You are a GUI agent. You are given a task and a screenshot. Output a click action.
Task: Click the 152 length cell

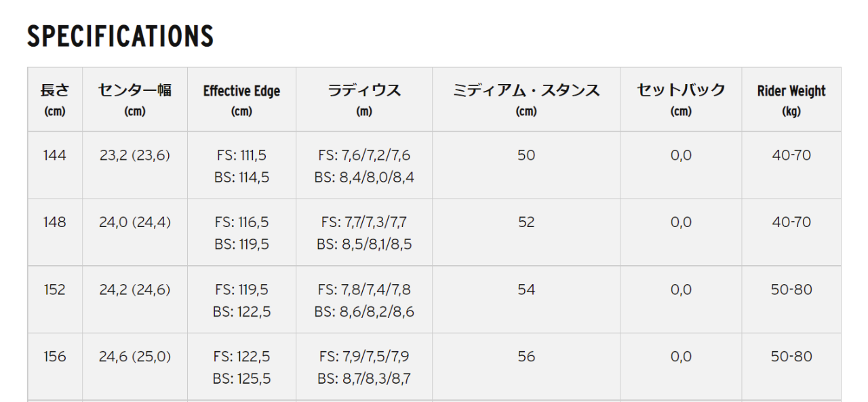[54, 289]
